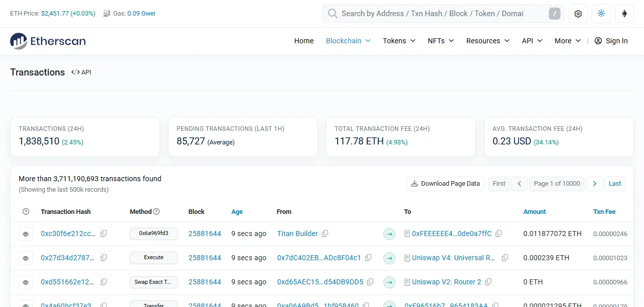This screenshot has width=644, height=307.
Task: Go to First page button
Action: coord(499,184)
